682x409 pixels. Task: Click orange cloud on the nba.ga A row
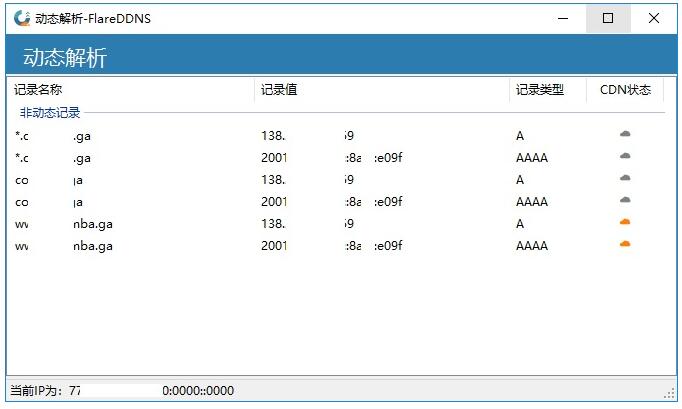625,222
